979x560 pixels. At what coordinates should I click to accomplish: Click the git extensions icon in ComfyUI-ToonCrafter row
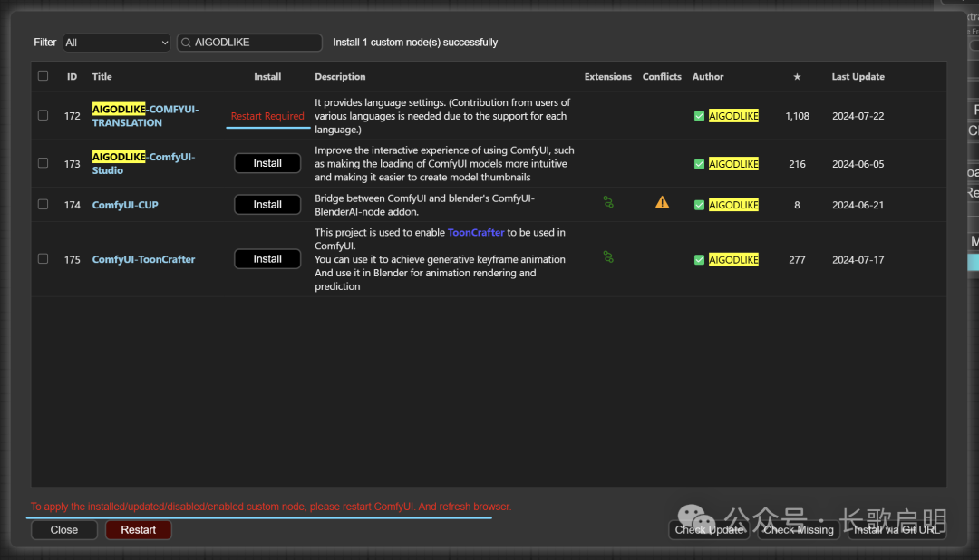608,256
